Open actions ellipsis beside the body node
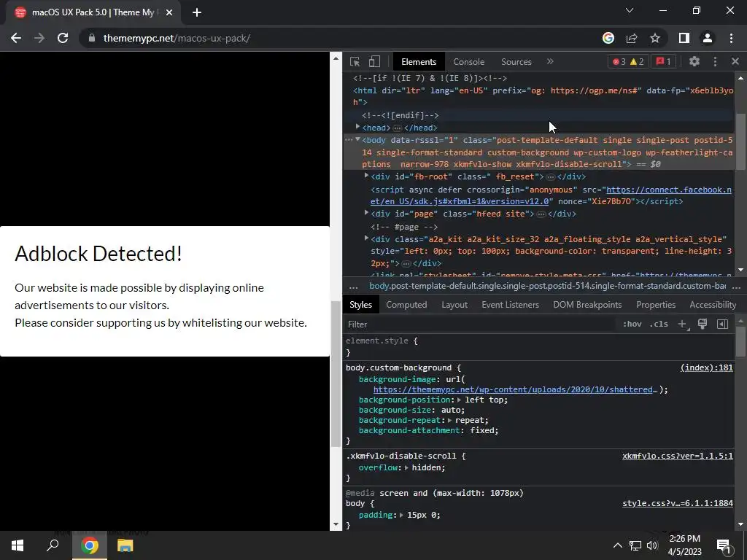Image resolution: width=747 pixels, height=560 pixels. tap(349, 140)
